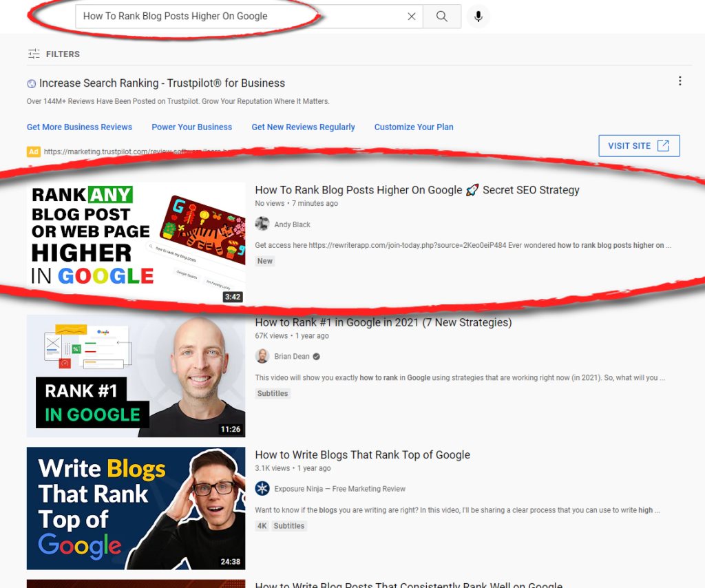Open How to Rank #1 in Google 2021 title
Viewport: 705px width, 588px height.
tap(383, 322)
